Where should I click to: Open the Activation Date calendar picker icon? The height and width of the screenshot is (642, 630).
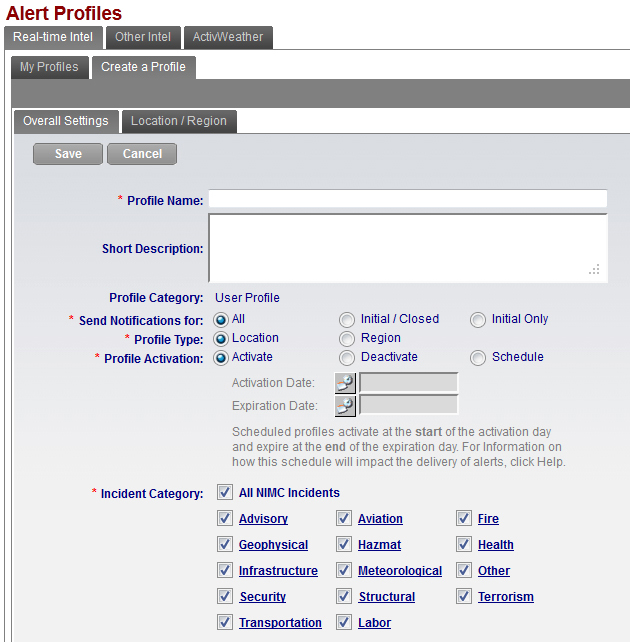point(345,383)
